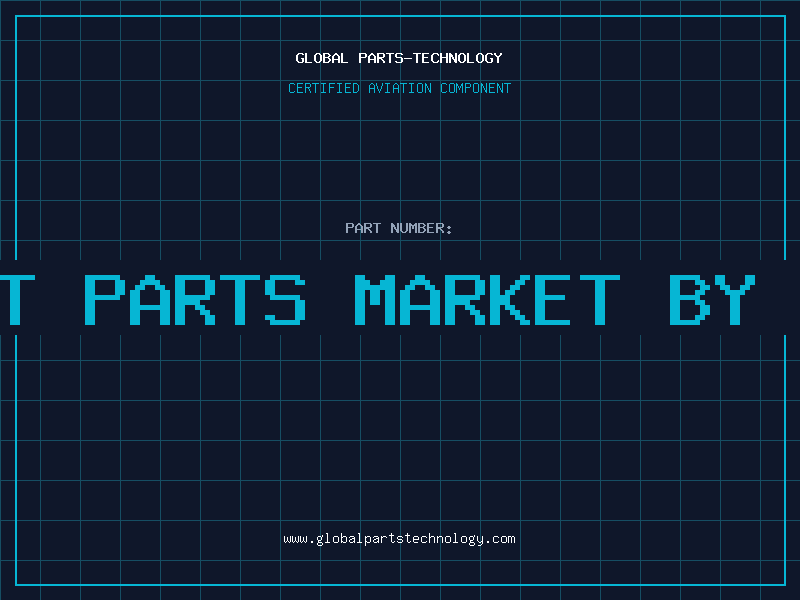Image resolution: width=800 pixels, height=600 pixels.
Task: Click the GLOBAL PARTS-TECHNOLOGY heading
Action: click(x=399, y=58)
